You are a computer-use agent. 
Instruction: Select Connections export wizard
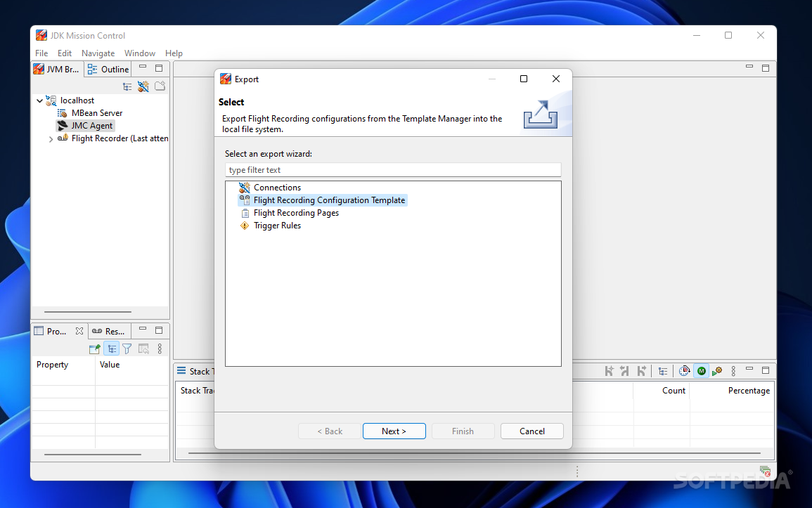pyautogui.click(x=277, y=188)
